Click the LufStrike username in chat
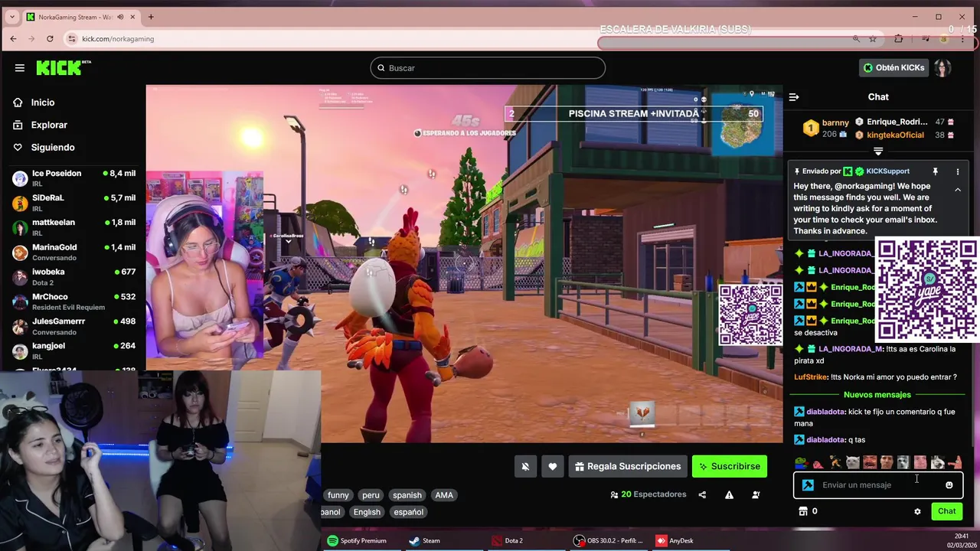This screenshot has width=980, height=551. click(811, 377)
